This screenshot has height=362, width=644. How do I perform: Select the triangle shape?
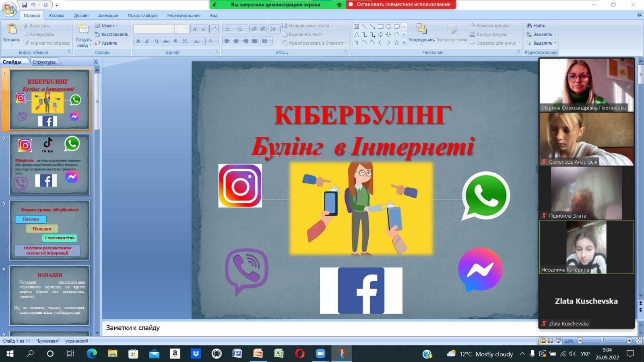pos(357,35)
